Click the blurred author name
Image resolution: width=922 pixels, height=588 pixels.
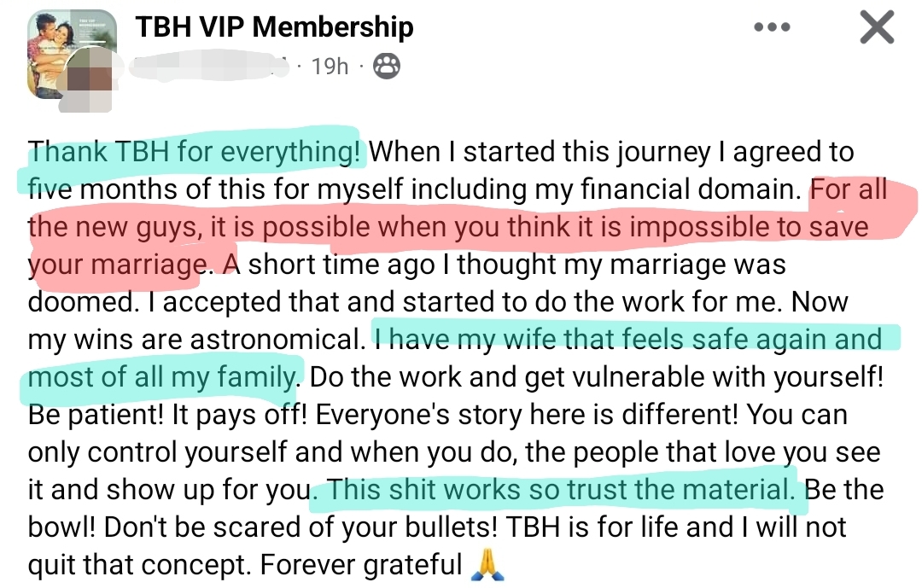click(211, 66)
